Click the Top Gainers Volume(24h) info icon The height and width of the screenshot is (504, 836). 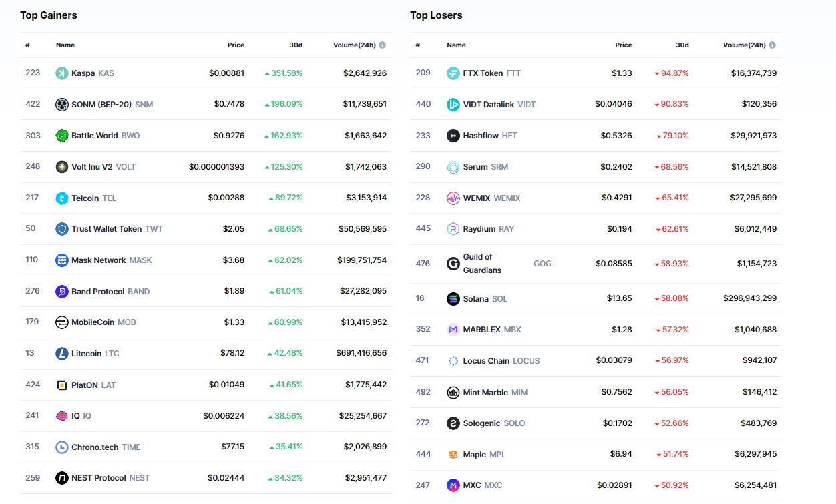383,45
